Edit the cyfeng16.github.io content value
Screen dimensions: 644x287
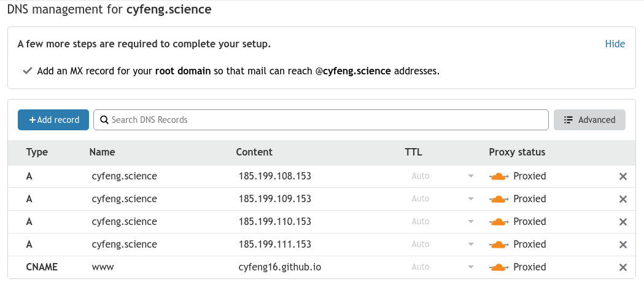[x=279, y=267]
